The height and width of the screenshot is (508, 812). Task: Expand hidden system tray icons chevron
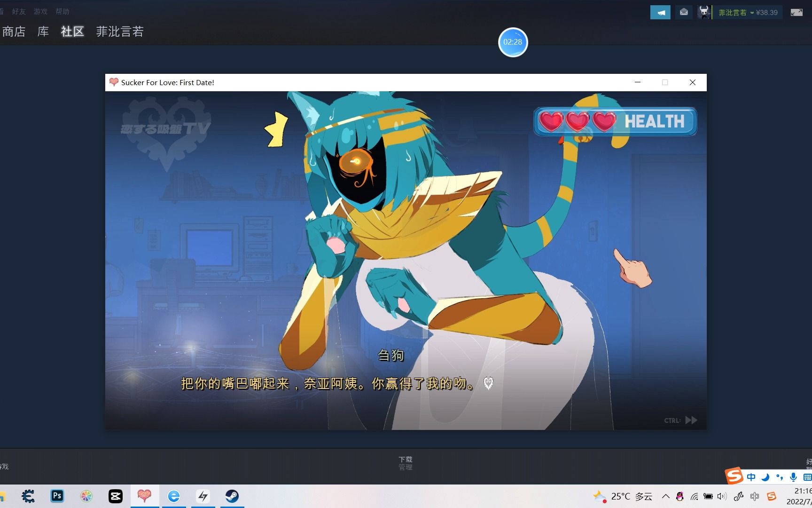pyautogui.click(x=666, y=496)
